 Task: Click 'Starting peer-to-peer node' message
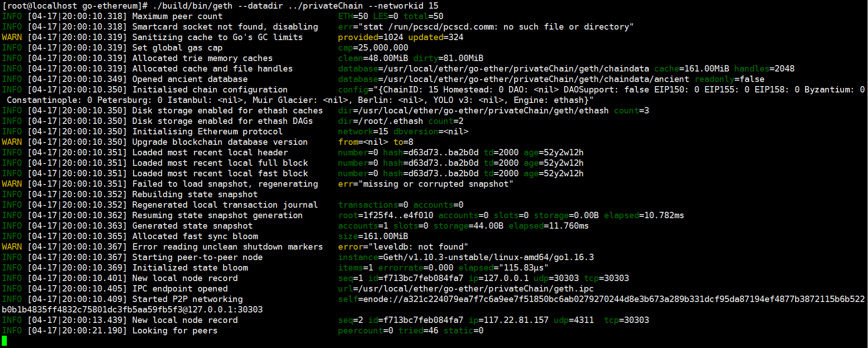click(197, 257)
